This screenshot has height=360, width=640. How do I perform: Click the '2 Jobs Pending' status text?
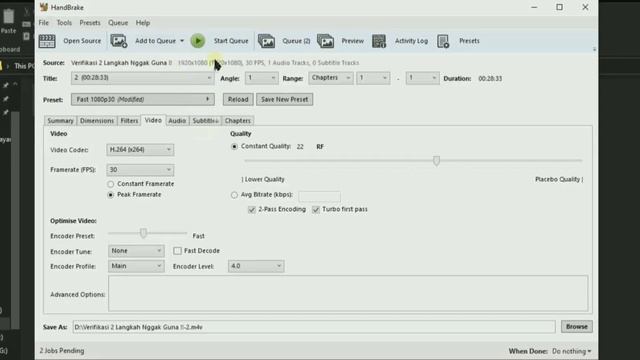click(x=62, y=351)
